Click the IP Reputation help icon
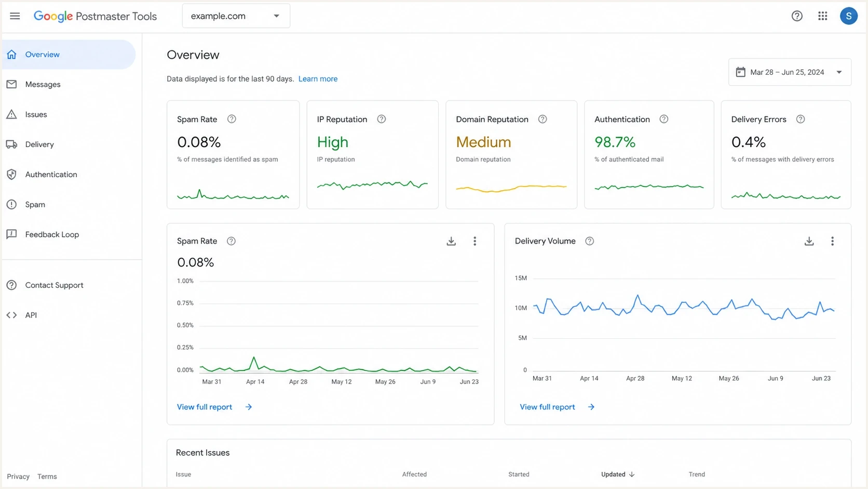Image resolution: width=868 pixels, height=489 pixels. (x=382, y=119)
